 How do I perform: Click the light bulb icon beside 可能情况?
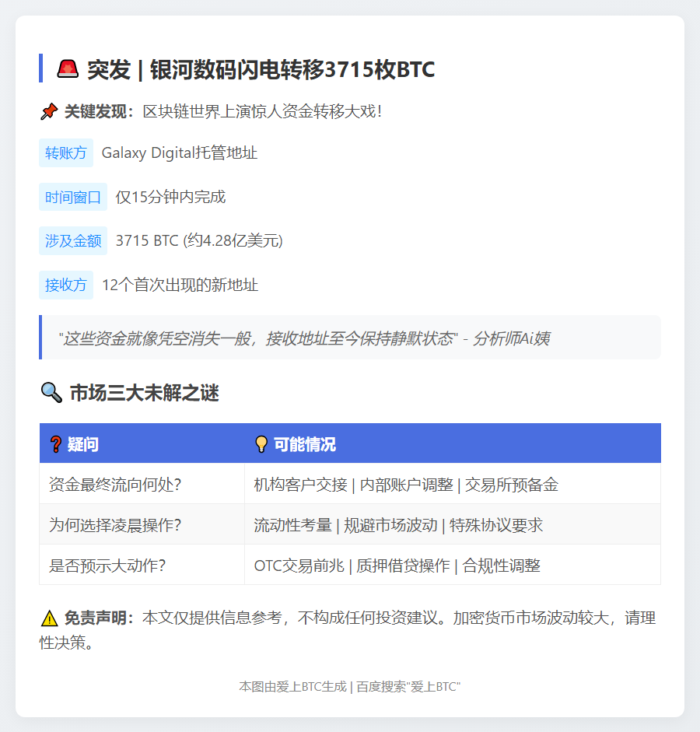(x=261, y=444)
